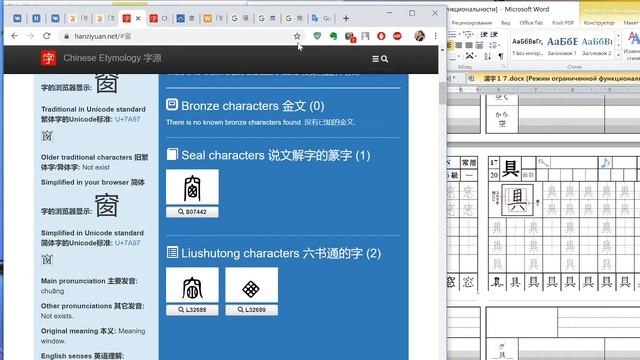This screenshot has width=640, height=360.
Task: Click the Liushutong characters section icon
Action: (x=172, y=252)
